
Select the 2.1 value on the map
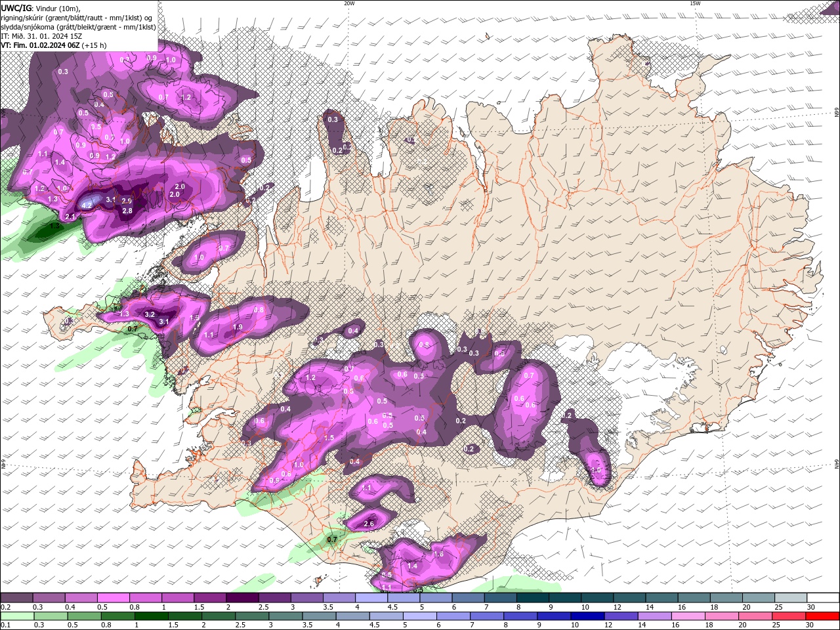[70, 217]
